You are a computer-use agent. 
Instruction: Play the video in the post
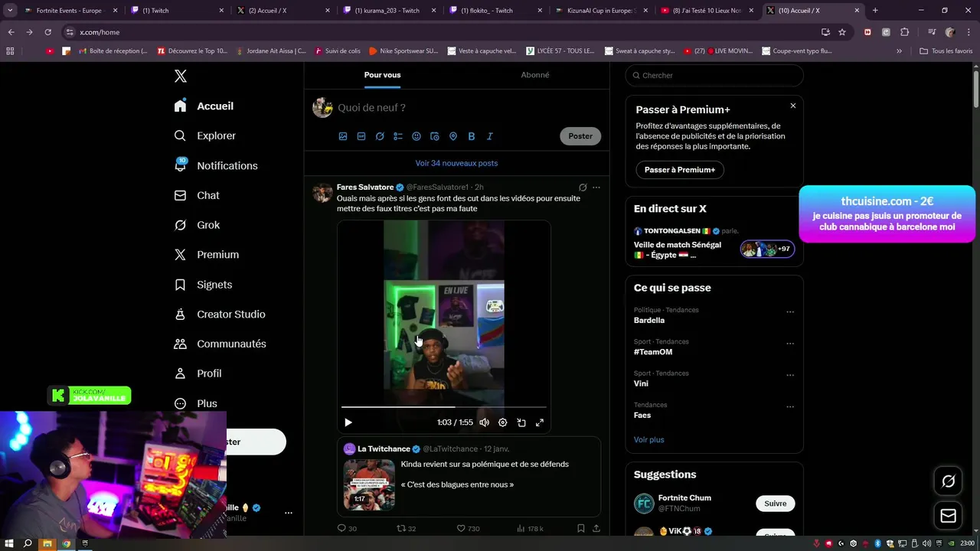[x=348, y=422]
